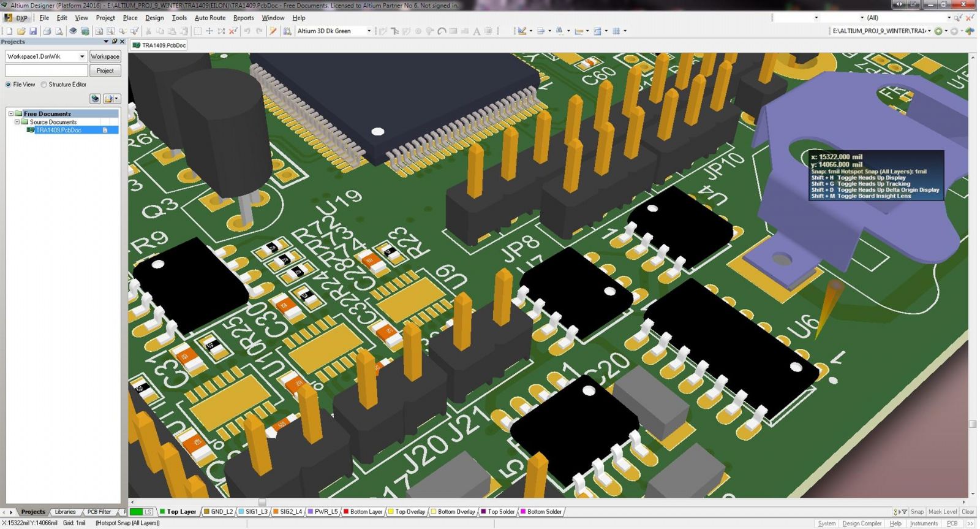Select the Structure Editor radio button
Viewport: 980px width, 529px height.
click(x=44, y=85)
